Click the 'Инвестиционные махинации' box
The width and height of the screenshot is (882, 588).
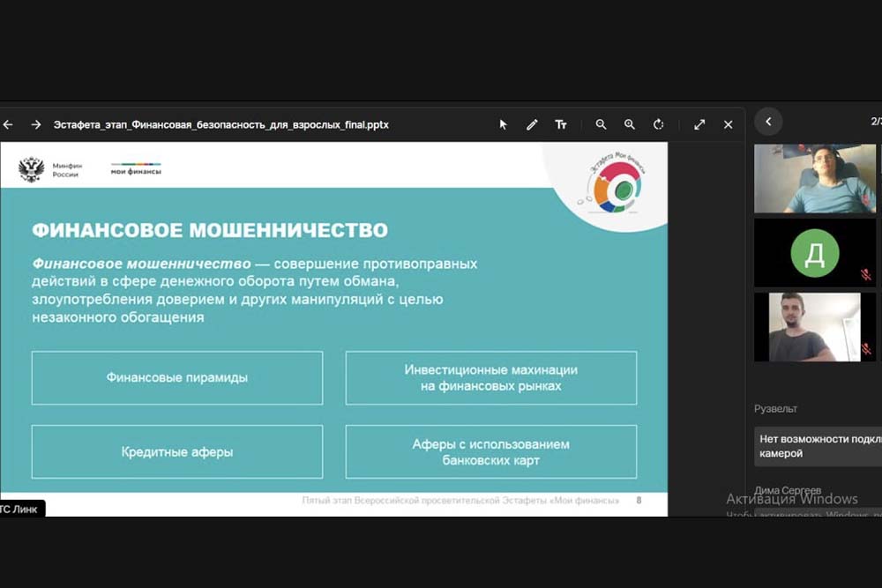490,377
